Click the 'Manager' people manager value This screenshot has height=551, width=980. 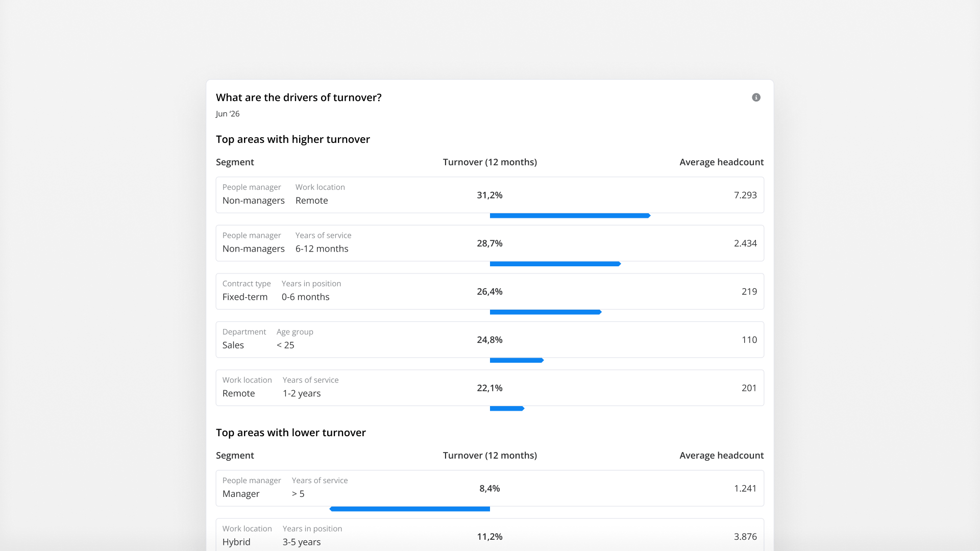pyautogui.click(x=241, y=494)
